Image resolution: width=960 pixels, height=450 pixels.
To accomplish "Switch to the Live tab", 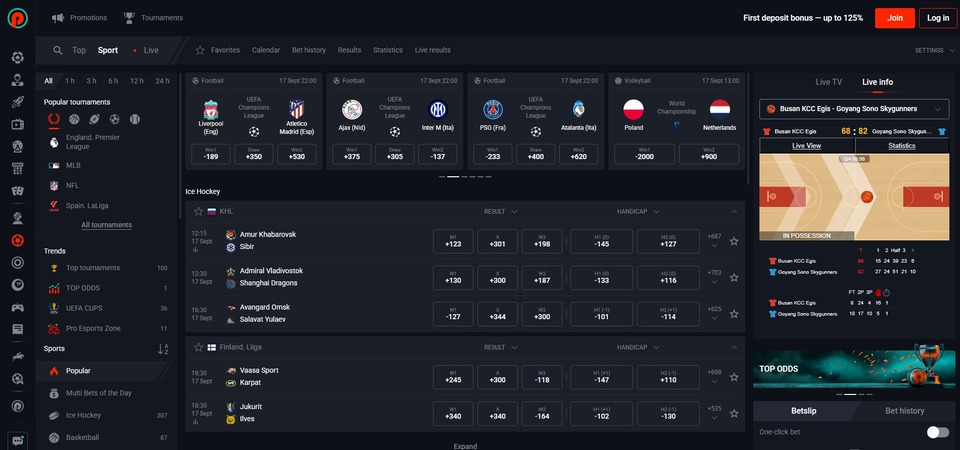I will 151,50.
